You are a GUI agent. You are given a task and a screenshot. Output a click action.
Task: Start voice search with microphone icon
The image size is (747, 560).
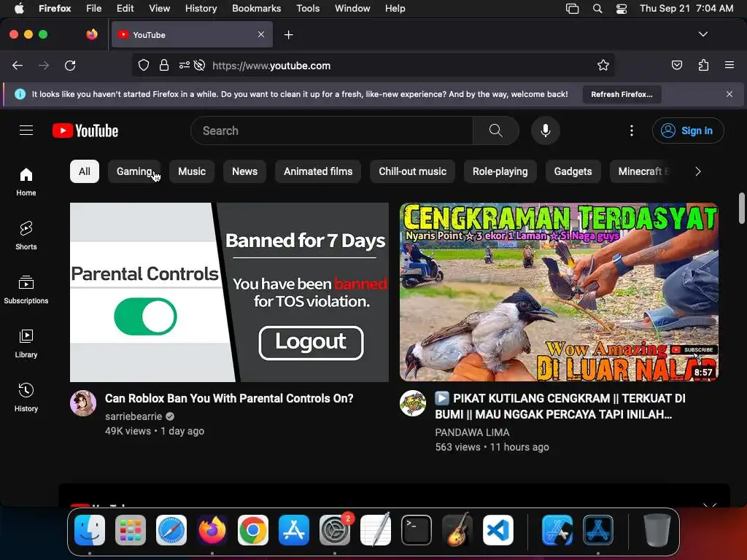point(546,131)
